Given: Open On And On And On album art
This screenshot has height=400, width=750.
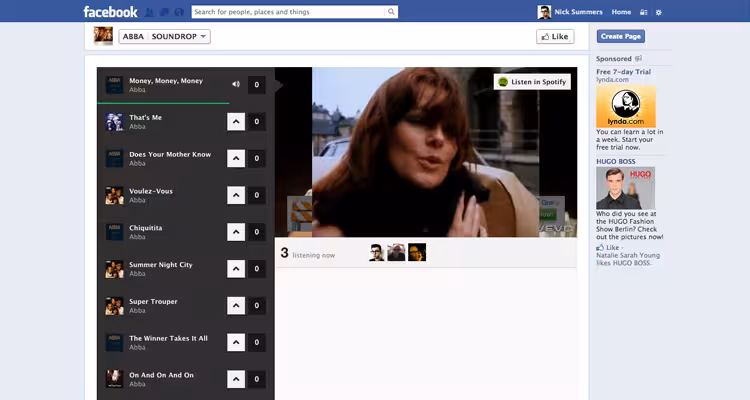Looking at the screenshot, I should coord(114,378).
